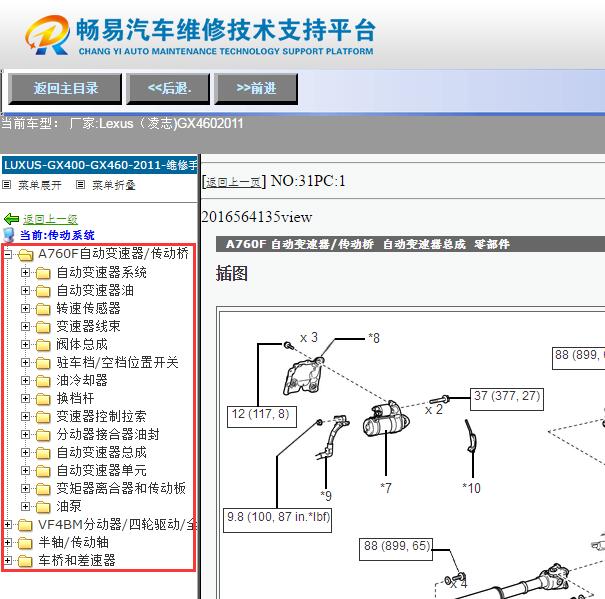Click torque label 9.8 (100, 87 in.*lbf)
Viewport: 605px width, 599px height.
(x=278, y=519)
